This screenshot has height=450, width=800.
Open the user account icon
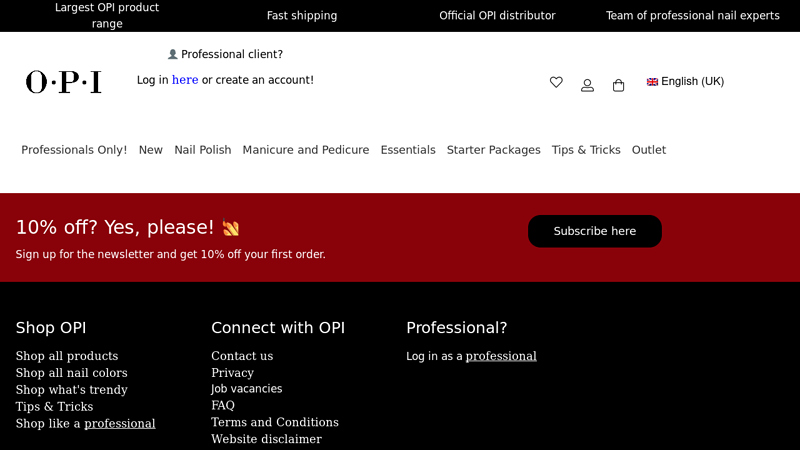click(587, 85)
